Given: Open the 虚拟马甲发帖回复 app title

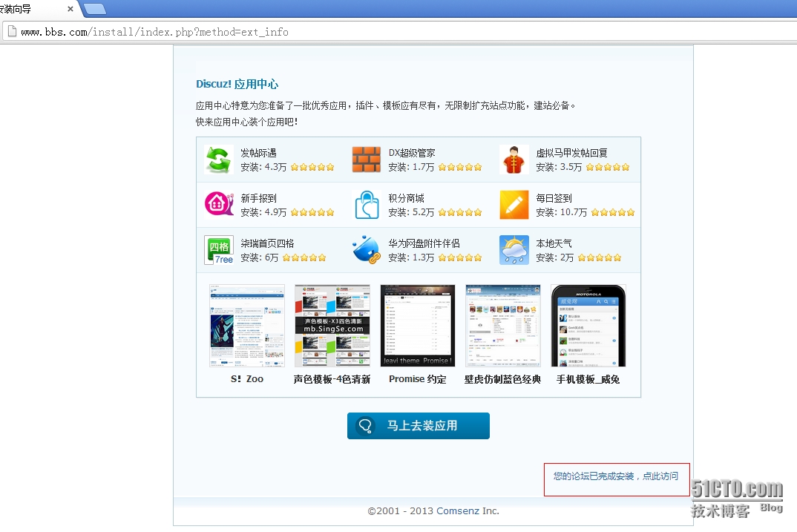Looking at the screenshot, I should (572, 153).
